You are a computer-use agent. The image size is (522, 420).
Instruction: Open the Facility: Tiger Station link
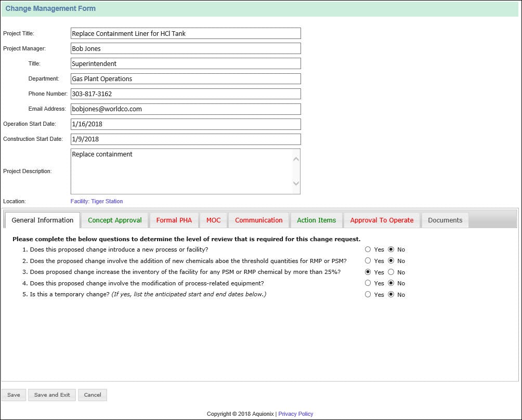(x=97, y=201)
